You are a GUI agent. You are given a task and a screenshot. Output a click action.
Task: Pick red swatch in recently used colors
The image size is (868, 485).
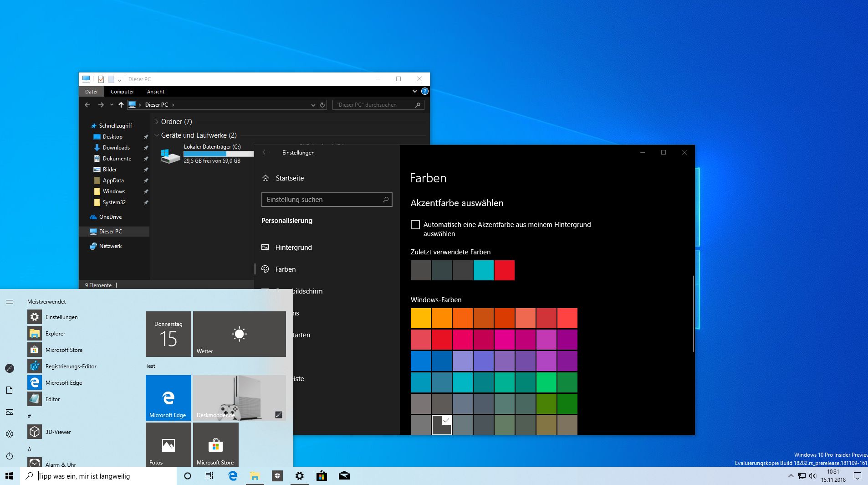(x=505, y=270)
